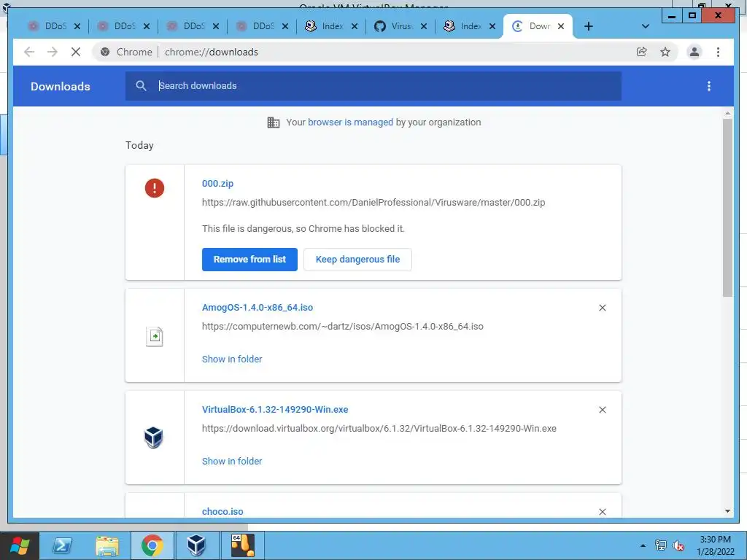
Task: Open the 'browser is managed' link
Action: [x=350, y=122]
